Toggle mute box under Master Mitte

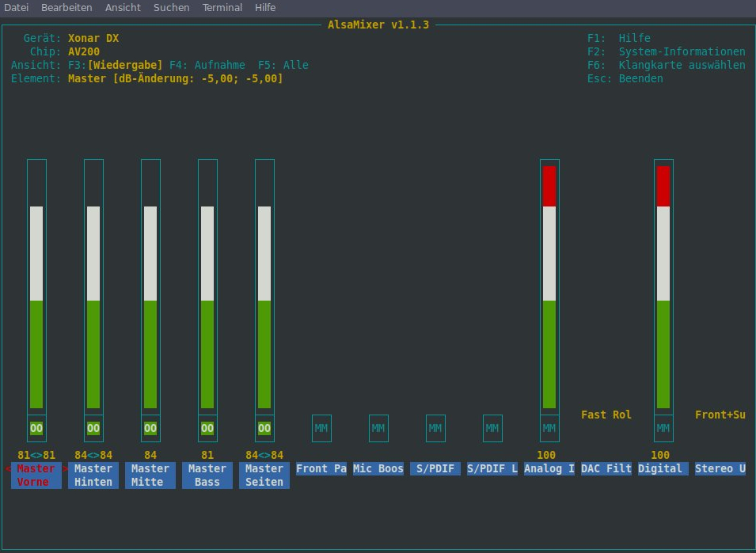click(150, 428)
